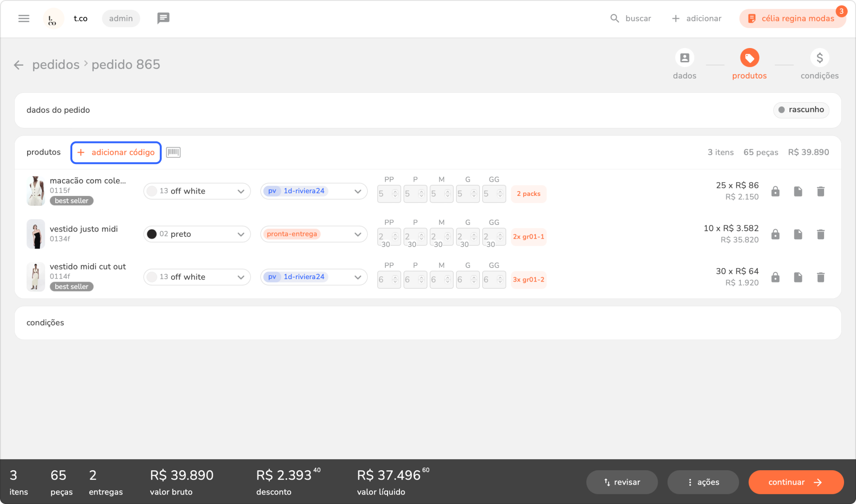Open the chat messages icon
The height and width of the screenshot is (504, 856).
tap(163, 19)
